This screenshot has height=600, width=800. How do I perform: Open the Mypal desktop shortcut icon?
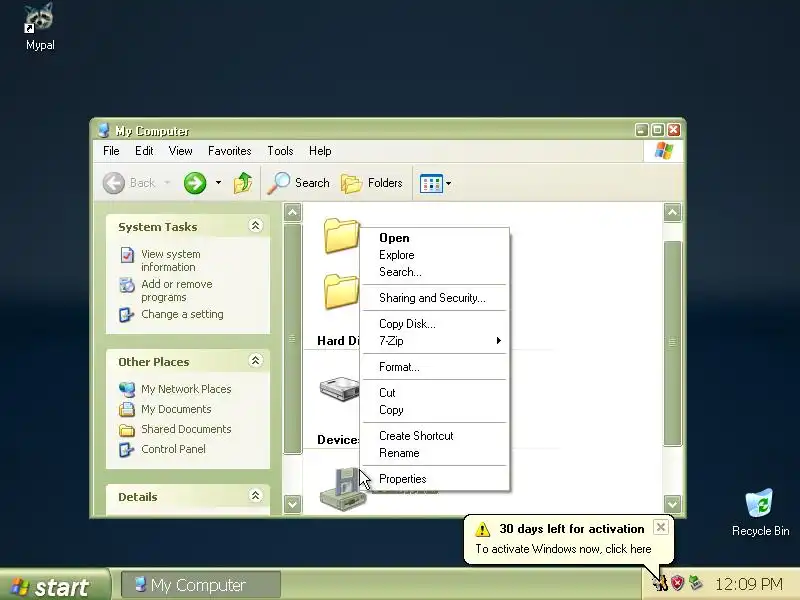point(40,18)
